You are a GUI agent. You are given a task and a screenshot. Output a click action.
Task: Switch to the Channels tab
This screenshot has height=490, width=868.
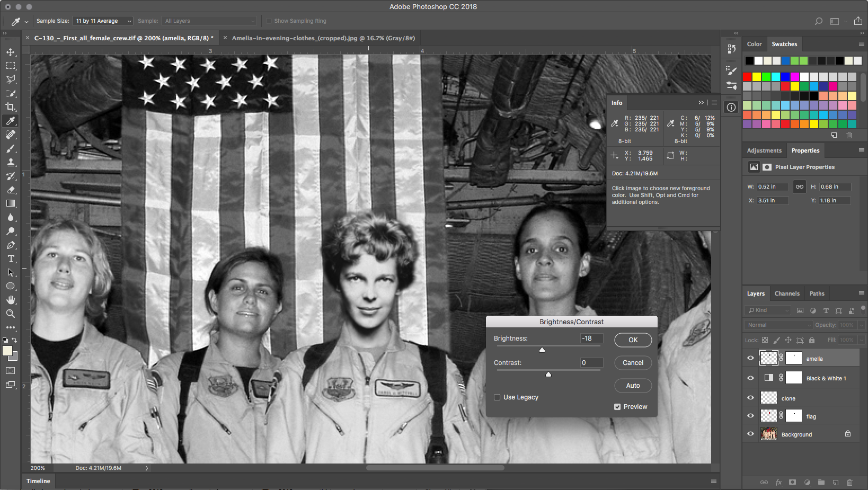[x=786, y=293]
